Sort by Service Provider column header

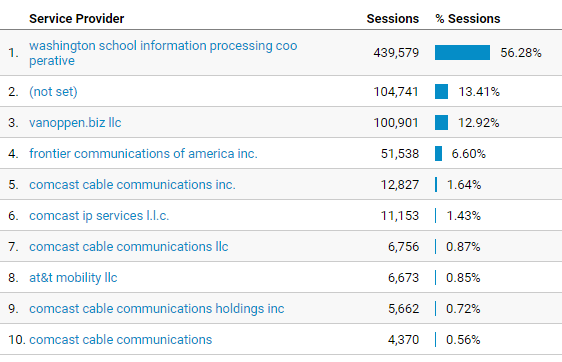[76, 19]
